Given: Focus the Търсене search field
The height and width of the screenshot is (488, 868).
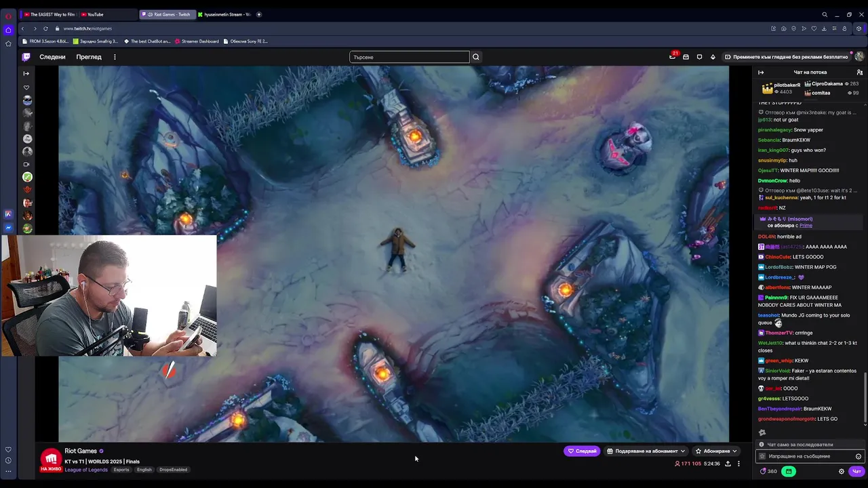Looking at the screenshot, I should point(410,57).
